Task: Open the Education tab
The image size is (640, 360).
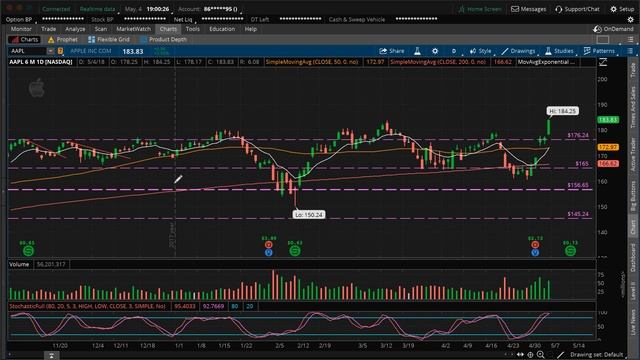Action: point(222,29)
